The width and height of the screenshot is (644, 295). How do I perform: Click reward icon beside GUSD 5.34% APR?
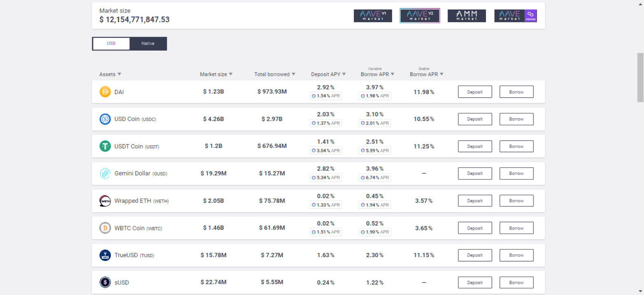tap(314, 178)
